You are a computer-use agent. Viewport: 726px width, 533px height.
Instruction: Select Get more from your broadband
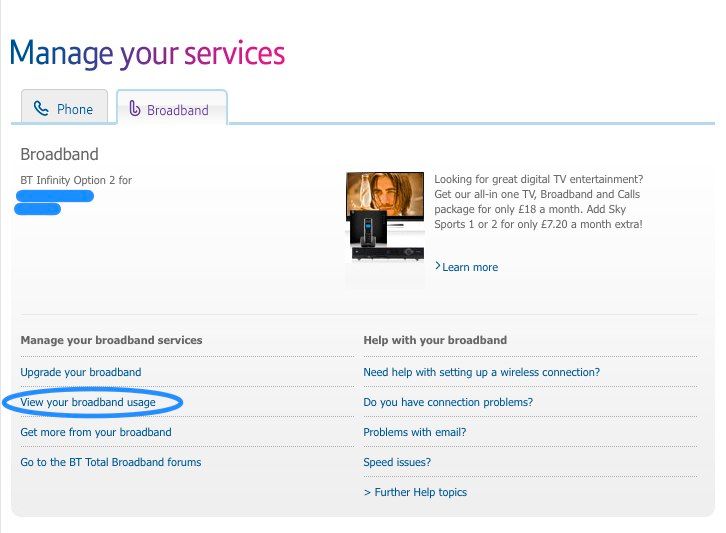click(x=96, y=432)
